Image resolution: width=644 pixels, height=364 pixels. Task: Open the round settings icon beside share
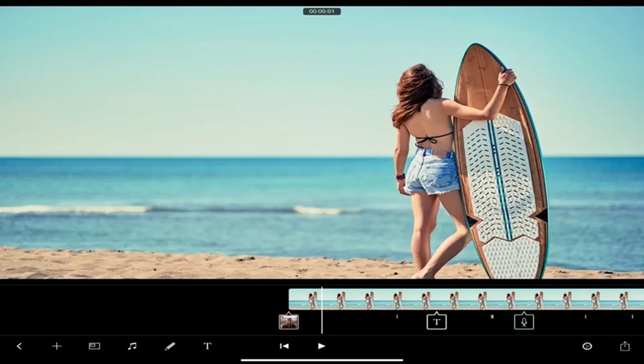click(587, 346)
